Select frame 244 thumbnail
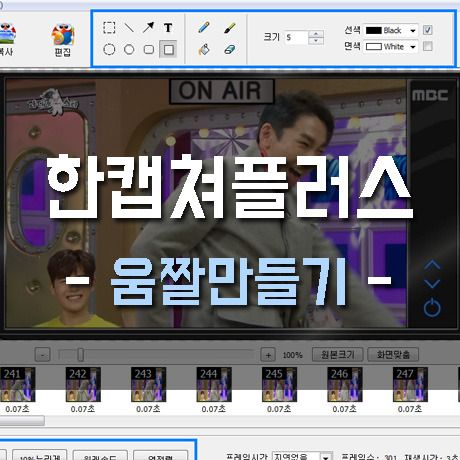The image size is (460, 460). [x=214, y=384]
